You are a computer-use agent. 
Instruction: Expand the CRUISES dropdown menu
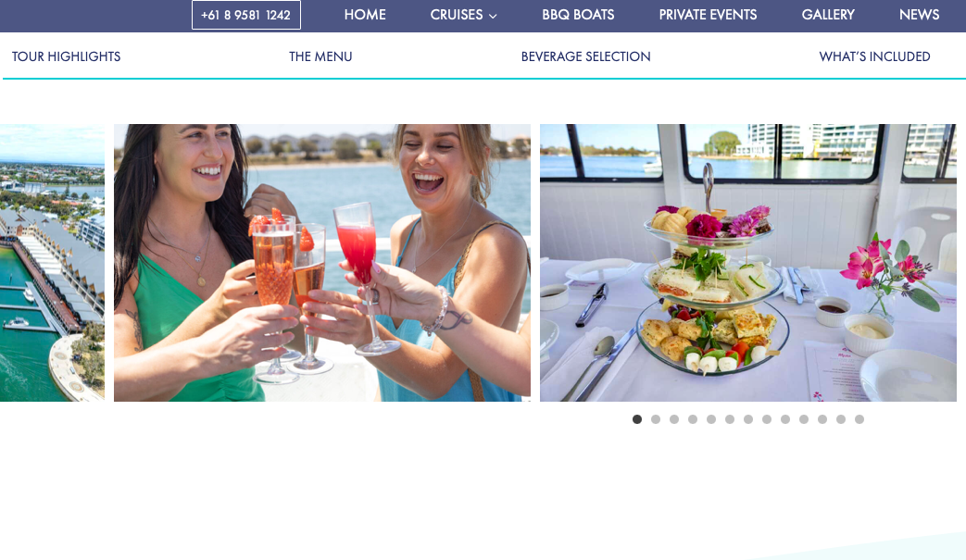463,15
